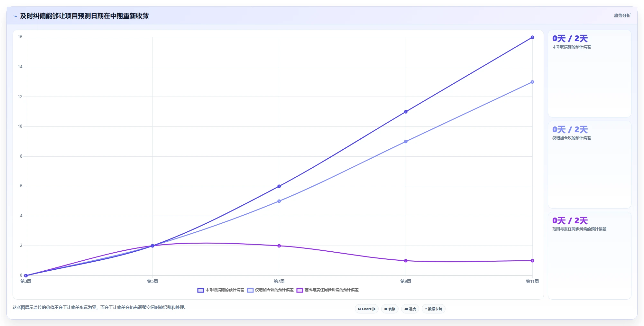Click the 0天 / 2天 value above 仅增加会议的预计偏差
Viewport: 644px width, 326px height.
[570, 130]
